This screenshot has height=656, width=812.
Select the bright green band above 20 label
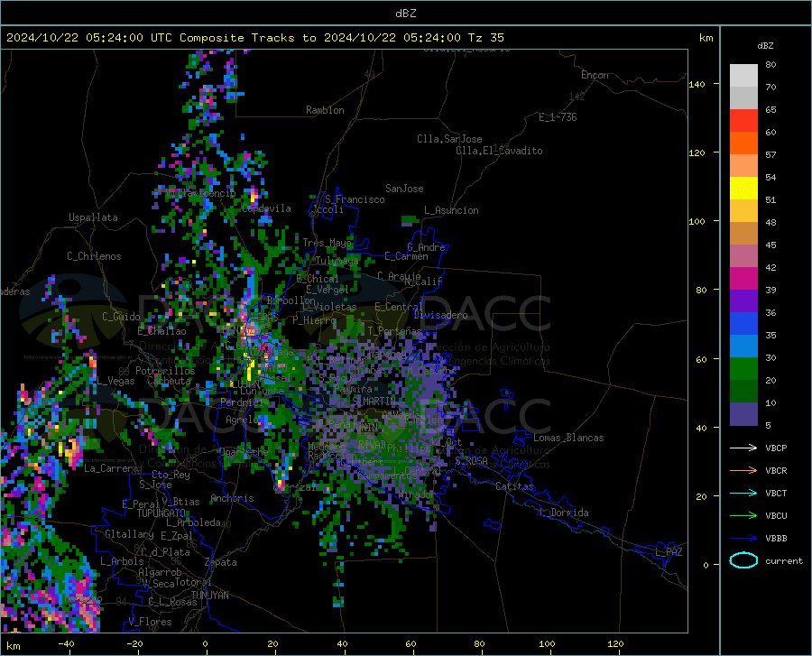coord(743,369)
